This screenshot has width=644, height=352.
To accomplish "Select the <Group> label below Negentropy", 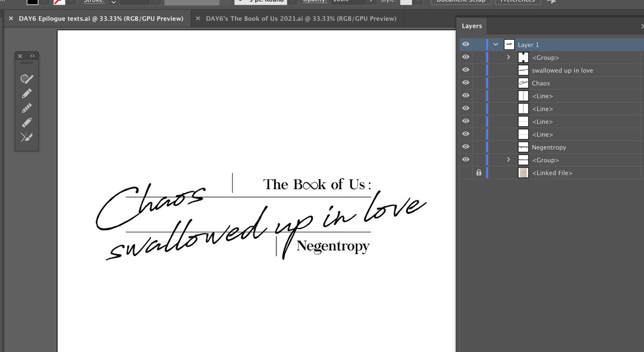I will coord(545,160).
